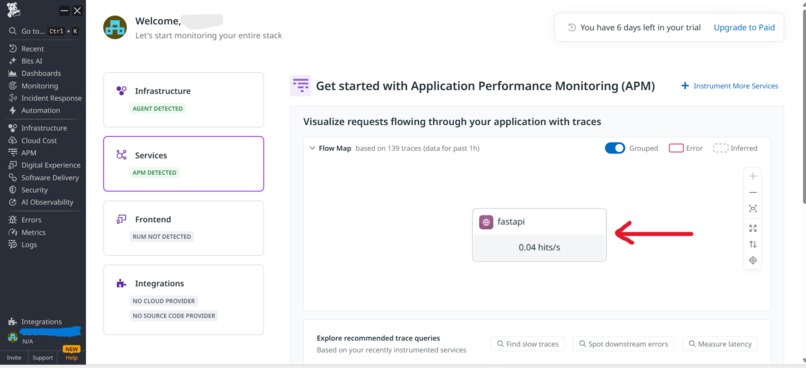806x368 pixels.
Task: Open Automation in the sidebar
Action: [x=40, y=111]
